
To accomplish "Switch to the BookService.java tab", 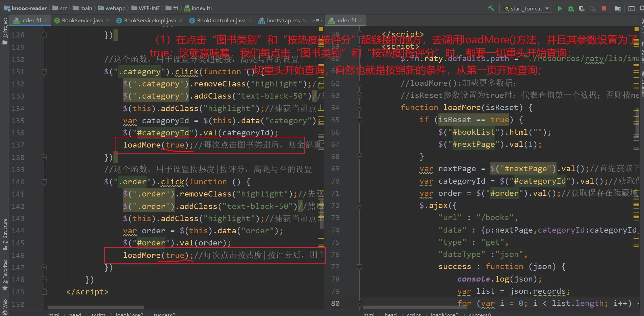I will tap(82, 21).
